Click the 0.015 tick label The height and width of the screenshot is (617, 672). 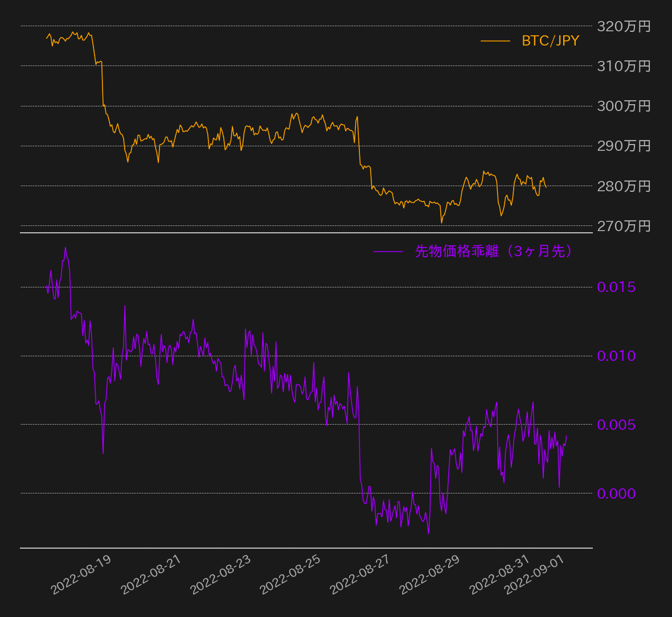click(616, 287)
